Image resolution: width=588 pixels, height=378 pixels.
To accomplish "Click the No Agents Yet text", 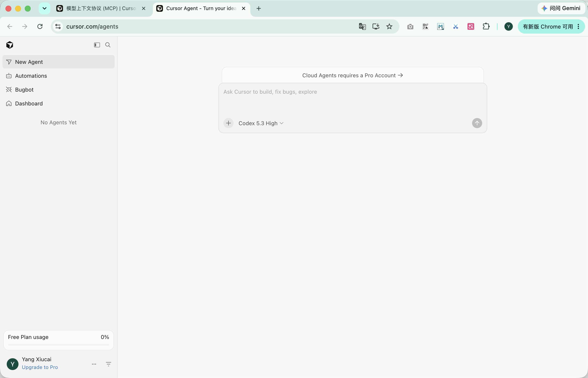I will (58, 122).
